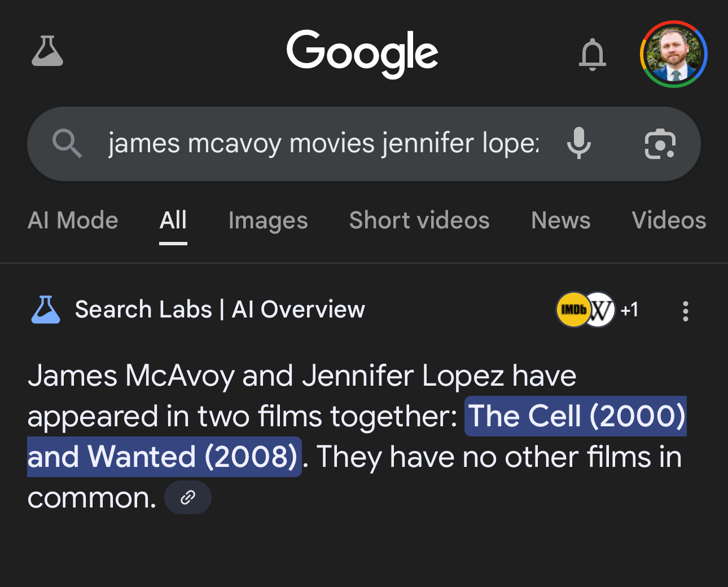This screenshot has width=728, height=587.
Task: Open the Videos tab
Action: click(669, 220)
